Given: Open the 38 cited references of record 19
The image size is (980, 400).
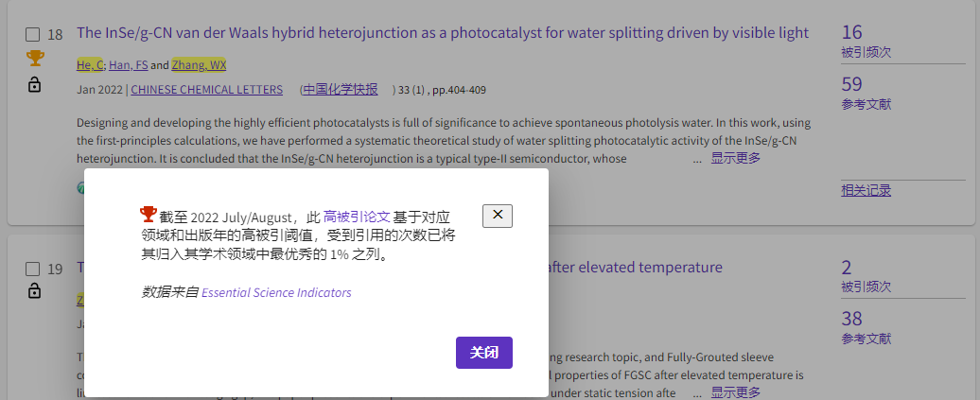Looking at the screenshot, I should 851,319.
